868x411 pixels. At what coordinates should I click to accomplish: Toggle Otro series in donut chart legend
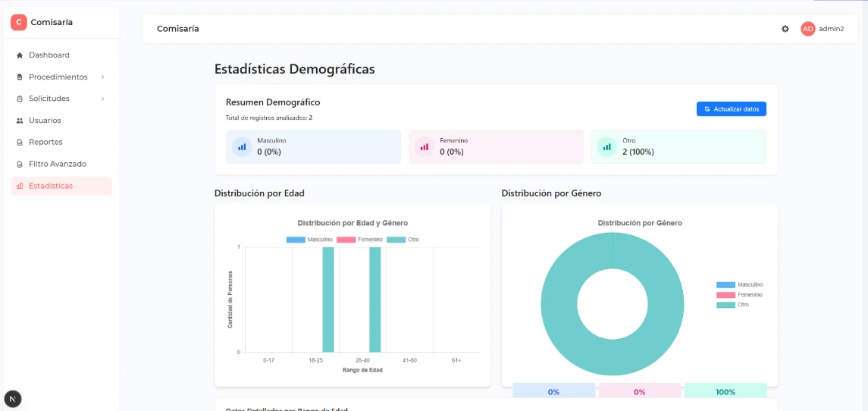coord(734,305)
